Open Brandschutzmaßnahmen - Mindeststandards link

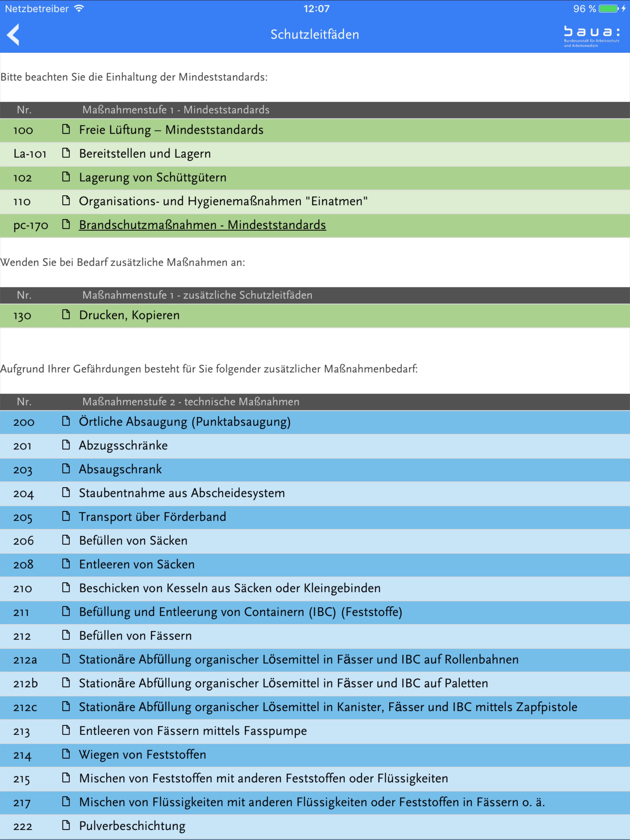202,225
